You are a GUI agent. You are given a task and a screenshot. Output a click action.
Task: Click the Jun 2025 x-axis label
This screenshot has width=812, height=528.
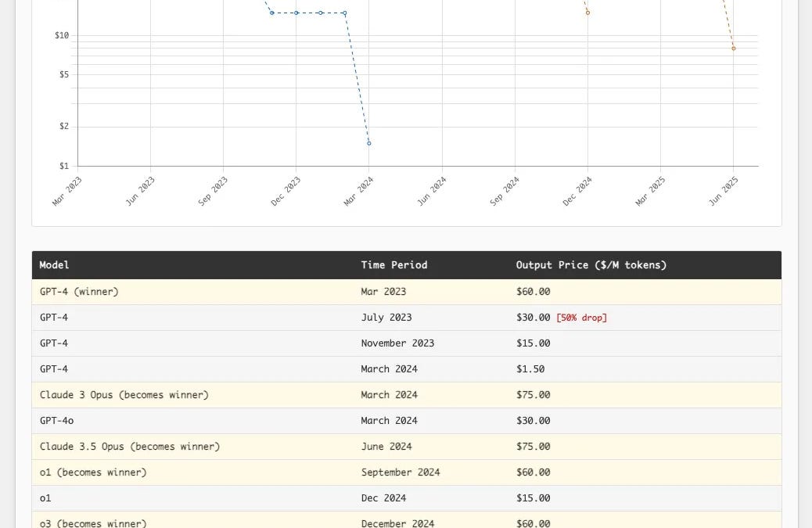pos(723,191)
